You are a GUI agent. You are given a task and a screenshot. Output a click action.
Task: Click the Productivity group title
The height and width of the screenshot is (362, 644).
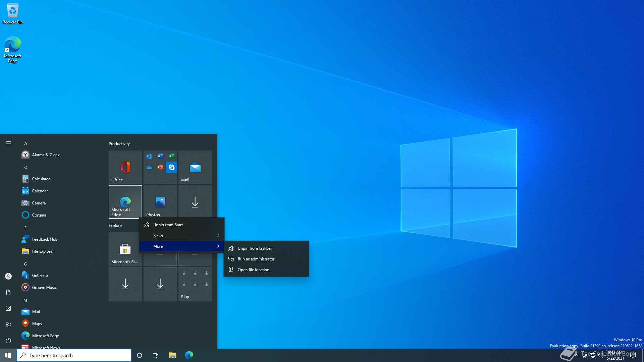click(119, 144)
